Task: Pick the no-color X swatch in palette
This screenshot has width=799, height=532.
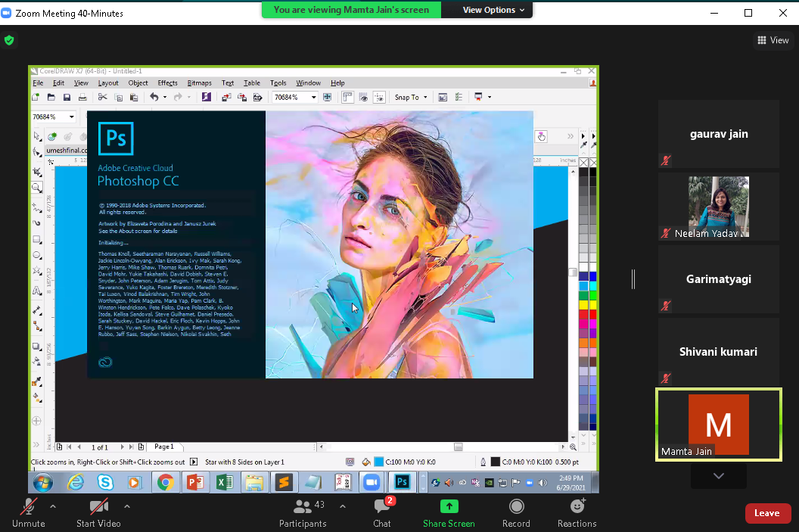Action: (x=584, y=163)
